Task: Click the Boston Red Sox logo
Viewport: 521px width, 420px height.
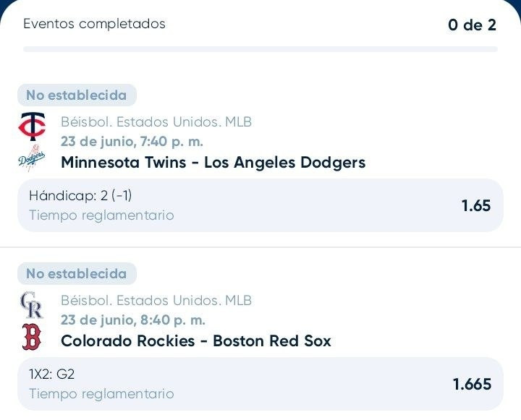Action: pos(32,338)
